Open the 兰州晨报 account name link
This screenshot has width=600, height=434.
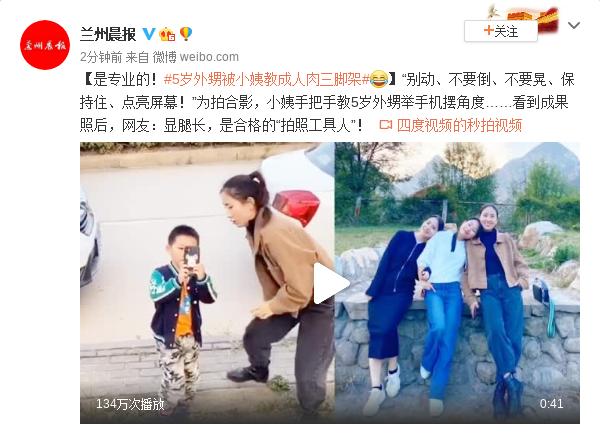coord(108,34)
